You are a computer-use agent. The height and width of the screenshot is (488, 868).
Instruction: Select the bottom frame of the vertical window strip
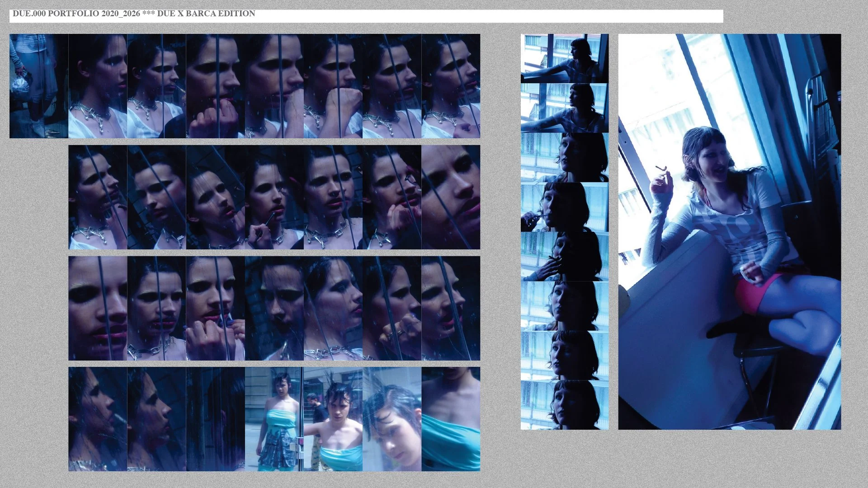(x=564, y=405)
